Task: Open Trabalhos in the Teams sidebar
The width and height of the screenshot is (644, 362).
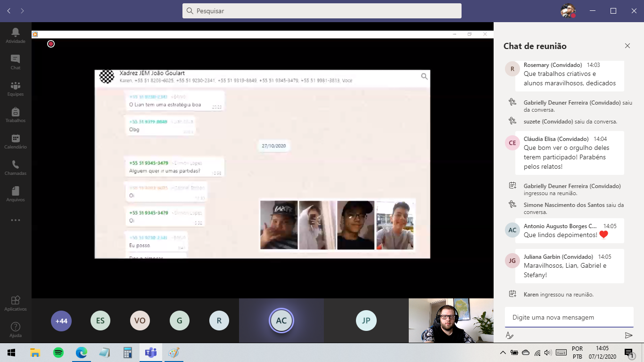Action: 16,115
